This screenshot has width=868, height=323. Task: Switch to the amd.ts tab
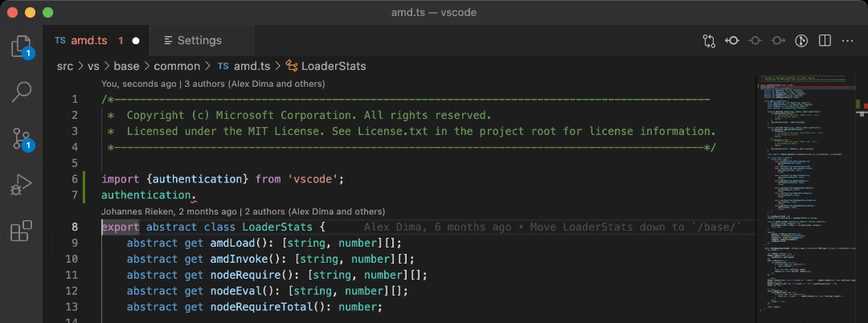tap(97, 40)
